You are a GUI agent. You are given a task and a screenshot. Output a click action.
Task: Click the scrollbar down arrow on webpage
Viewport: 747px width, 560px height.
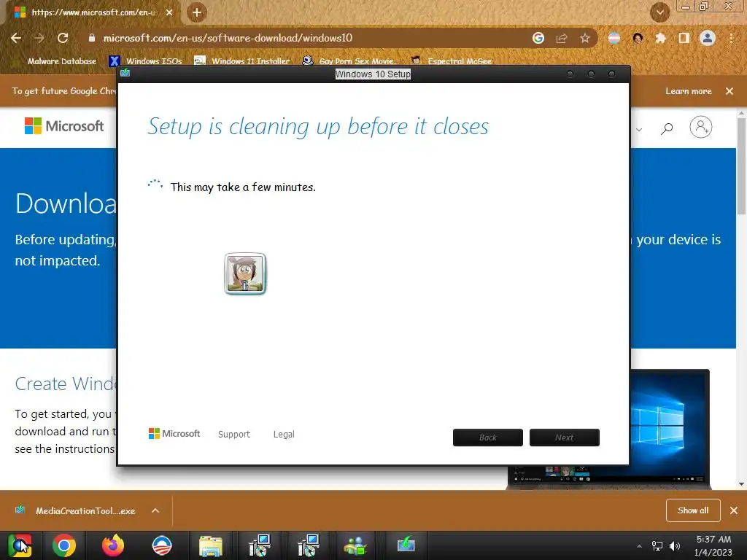click(x=741, y=484)
